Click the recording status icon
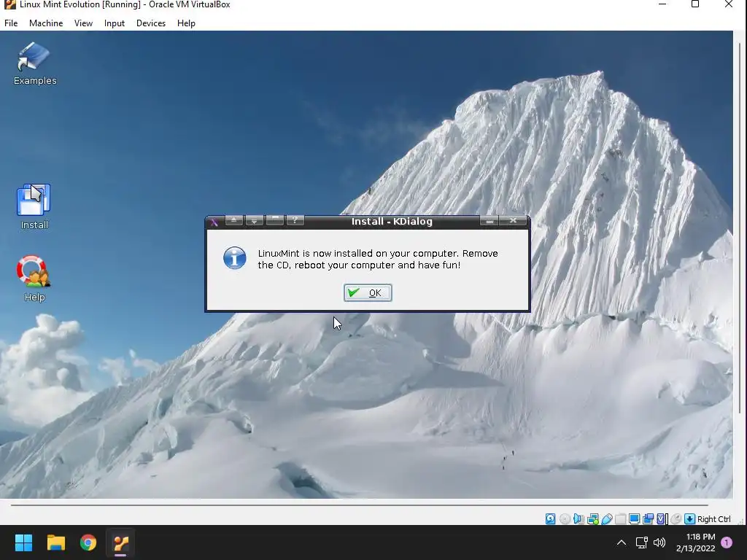This screenshot has height=560, width=747. 648,519
